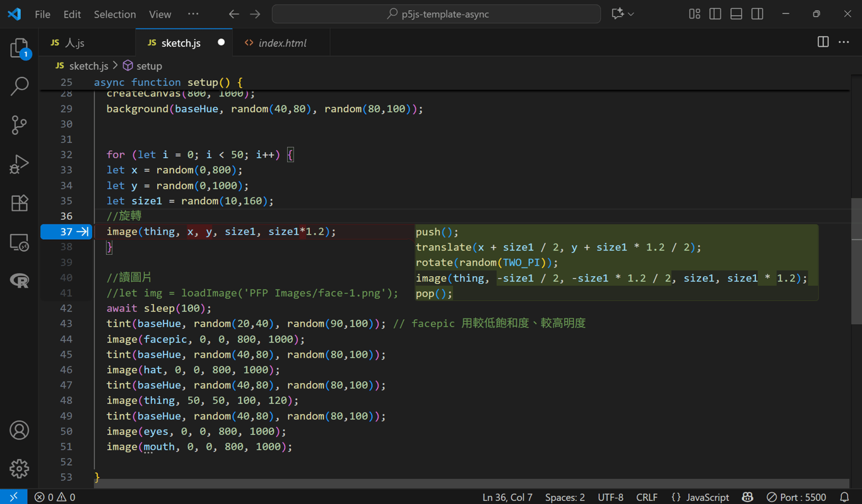Open the Selection menu
Viewport: 862px width, 504px height.
point(114,14)
